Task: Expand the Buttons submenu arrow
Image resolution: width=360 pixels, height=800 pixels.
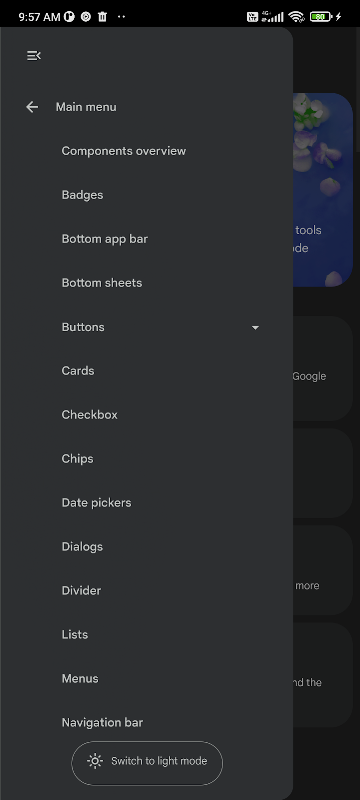Action: [255, 327]
